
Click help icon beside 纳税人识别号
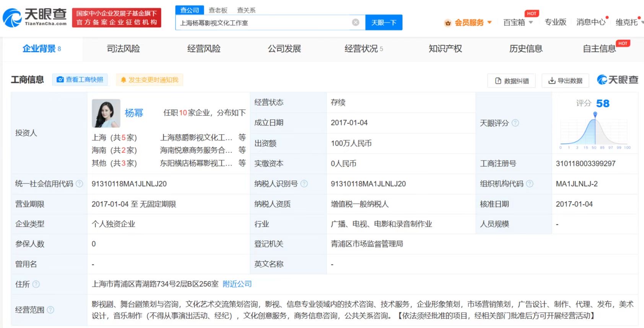click(x=304, y=184)
